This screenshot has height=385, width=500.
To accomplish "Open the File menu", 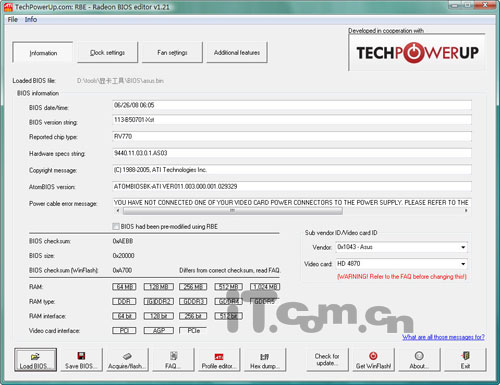I will coord(13,19).
